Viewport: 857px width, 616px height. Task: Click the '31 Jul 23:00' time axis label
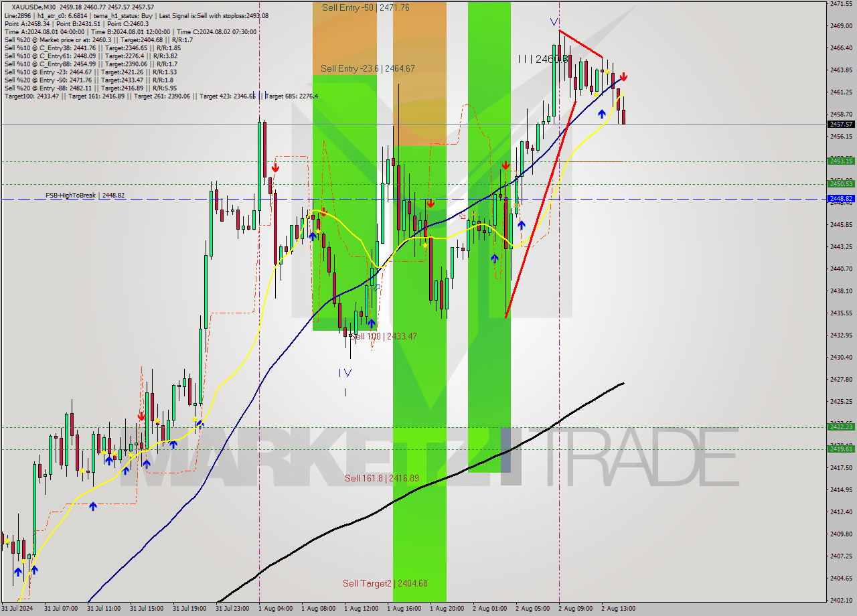click(232, 609)
